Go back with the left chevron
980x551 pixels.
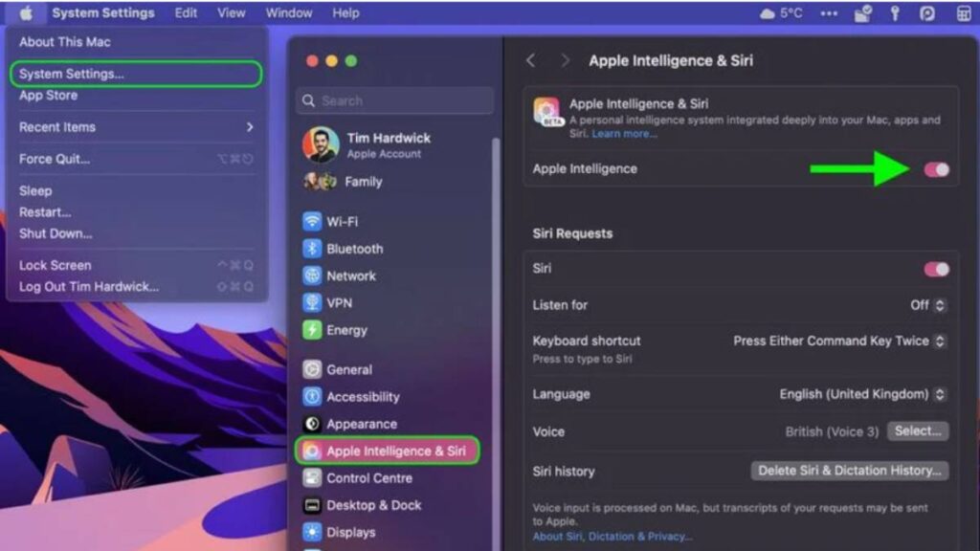pos(530,60)
